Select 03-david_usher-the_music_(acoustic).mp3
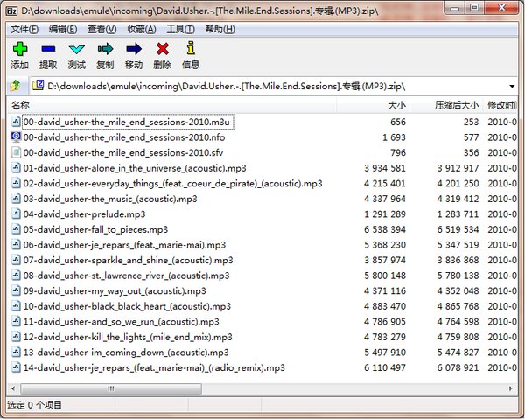 click(x=110, y=199)
